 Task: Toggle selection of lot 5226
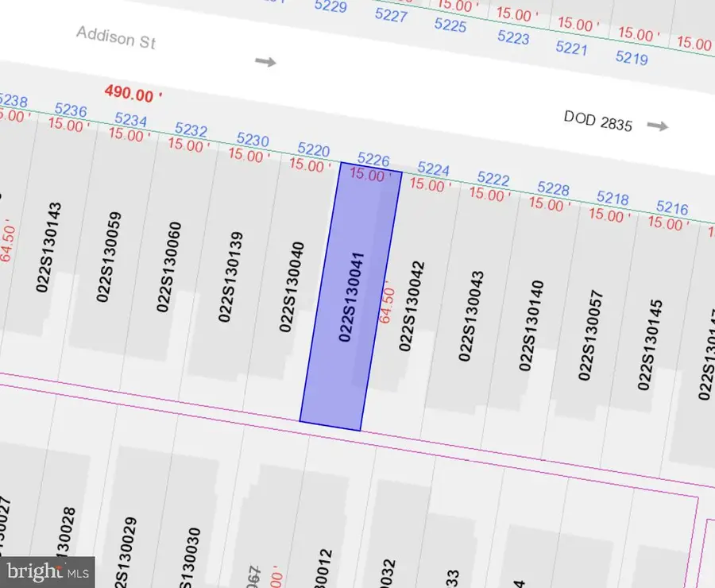pyautogui.click(x=373, y=161)
